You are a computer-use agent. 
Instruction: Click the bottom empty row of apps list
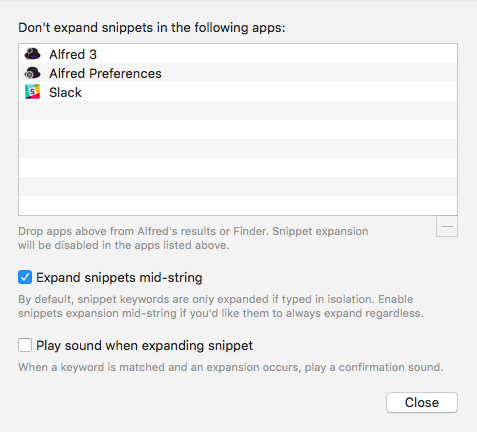(238, 205)
